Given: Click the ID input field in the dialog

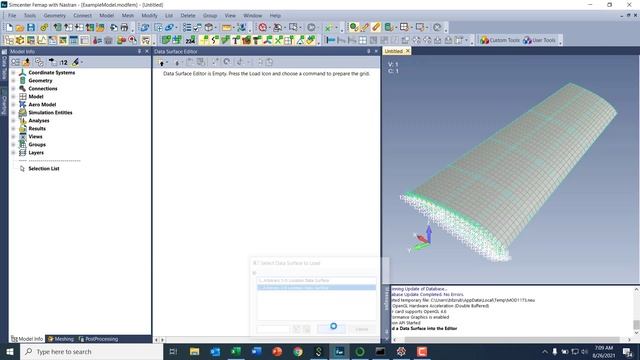Looking at the screenshot, I should (273, 329).
